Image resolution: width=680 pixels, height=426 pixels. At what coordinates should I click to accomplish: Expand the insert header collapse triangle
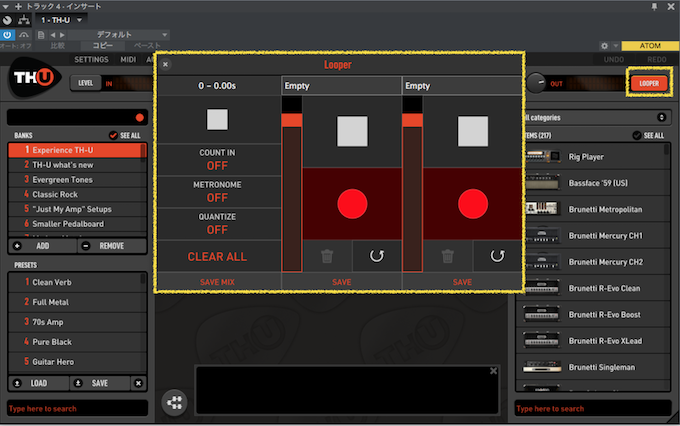point(6,7)
